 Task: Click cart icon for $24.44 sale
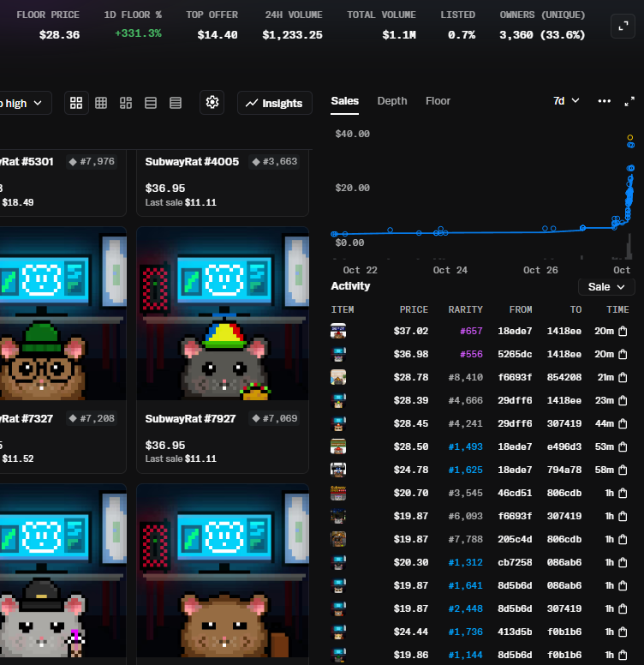(623, 632)
